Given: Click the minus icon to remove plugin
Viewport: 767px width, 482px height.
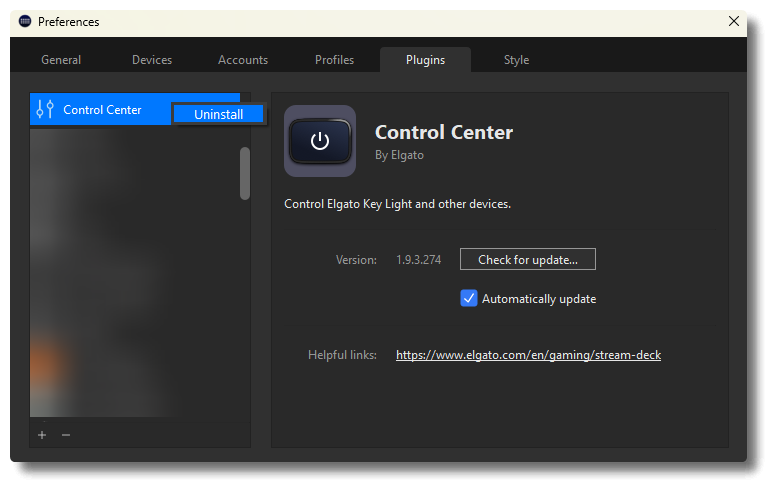Looking at the screenshot, I should pos(66,435).
